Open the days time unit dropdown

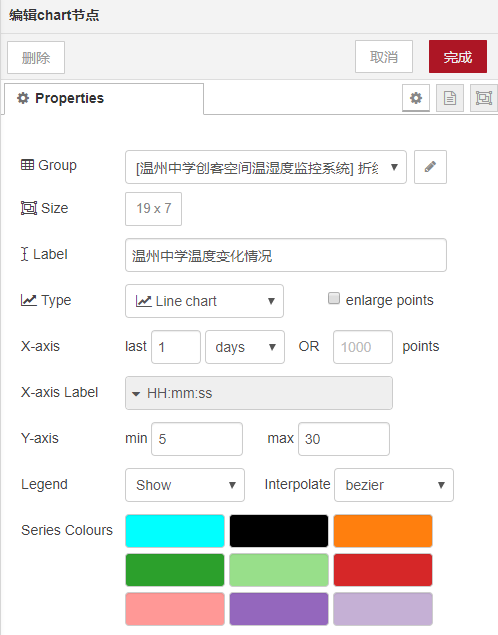pyautogui.click(x=245, y=347)
